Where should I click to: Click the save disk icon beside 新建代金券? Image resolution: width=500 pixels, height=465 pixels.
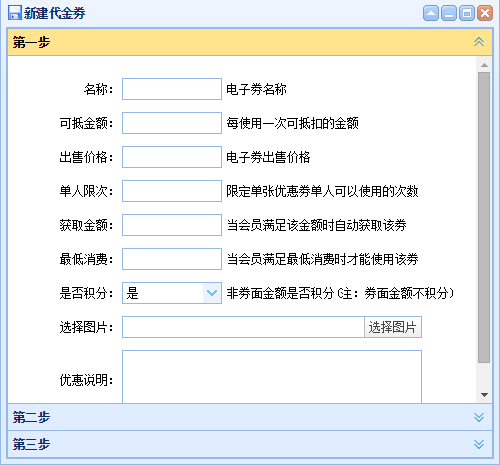tap(15, 13)
